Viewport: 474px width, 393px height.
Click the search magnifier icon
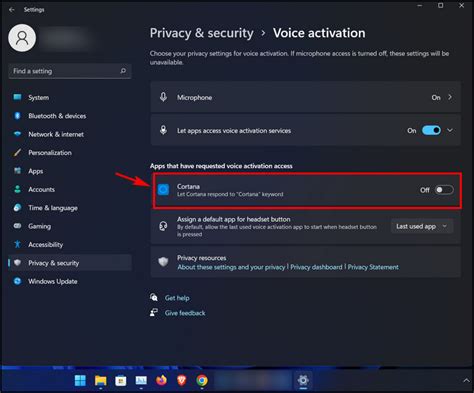123,71
